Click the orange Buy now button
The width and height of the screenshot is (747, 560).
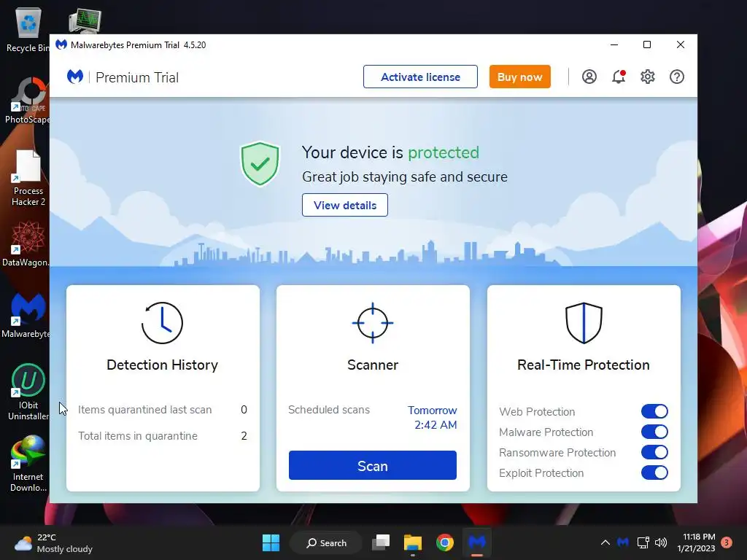click(519, 77)
